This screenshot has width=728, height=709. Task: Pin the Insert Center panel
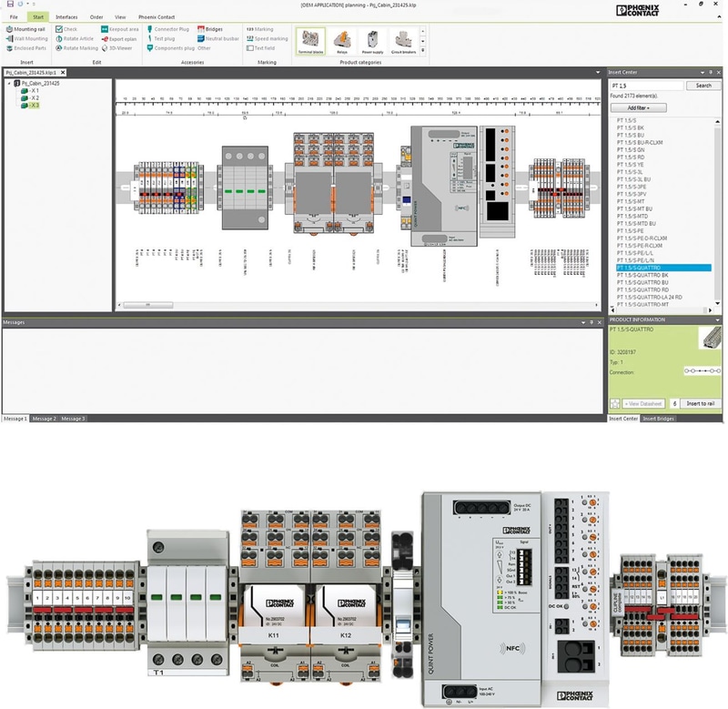point(711,73)
